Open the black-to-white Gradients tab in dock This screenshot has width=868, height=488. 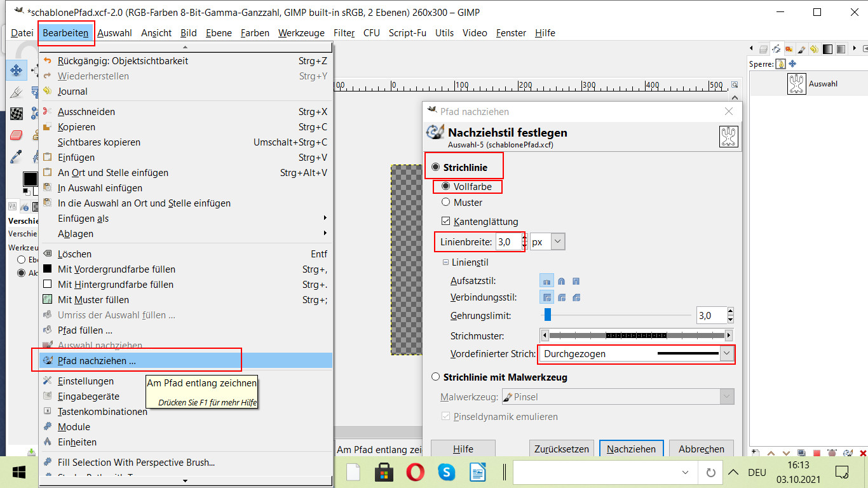click(x=828, y=48)
